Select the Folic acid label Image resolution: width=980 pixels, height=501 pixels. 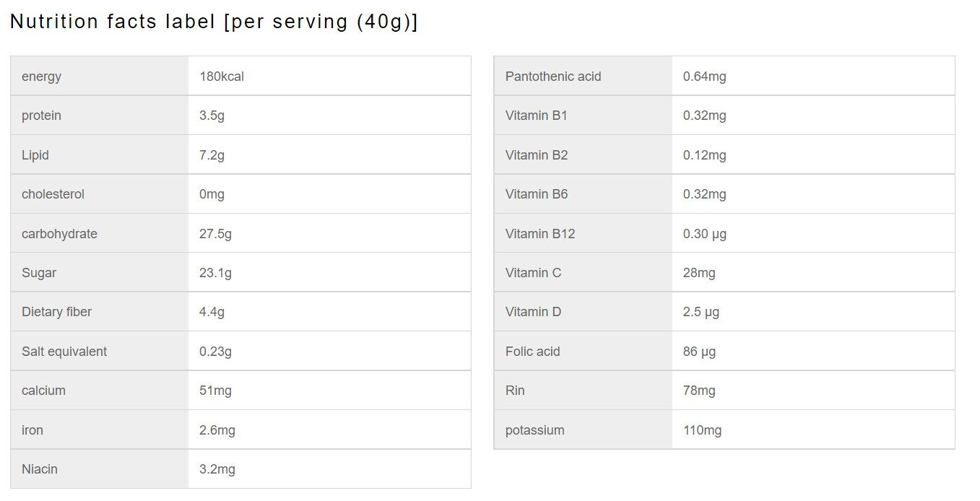(533, 352)
